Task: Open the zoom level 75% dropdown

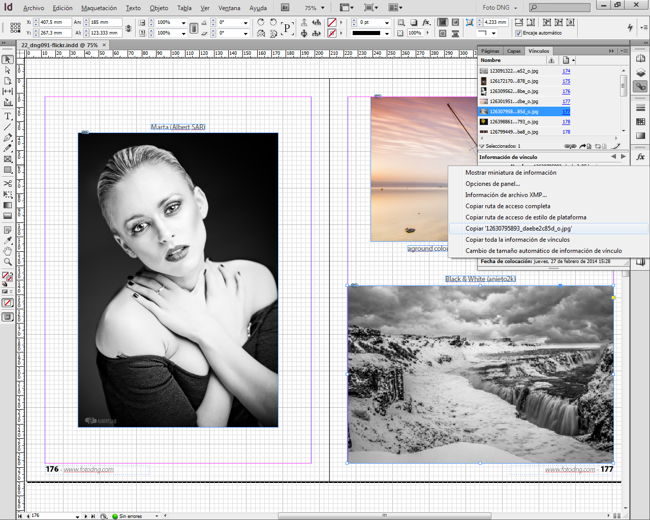Action: tap(323, 7)
